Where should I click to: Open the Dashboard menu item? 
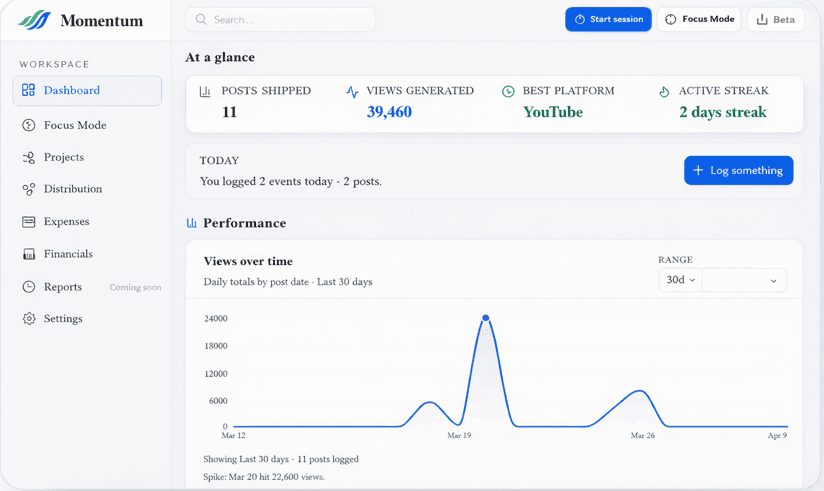87,90
